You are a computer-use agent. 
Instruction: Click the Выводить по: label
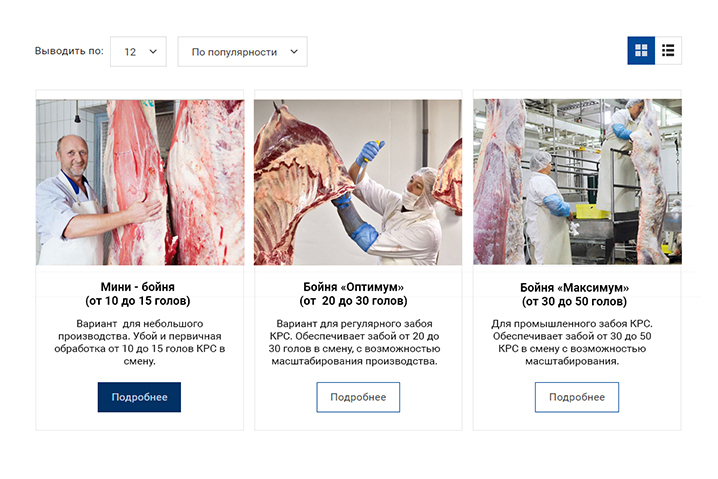(x=69, y=51)
